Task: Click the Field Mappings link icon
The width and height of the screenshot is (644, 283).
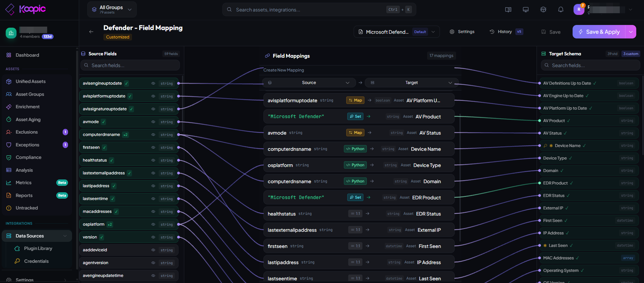Action: (267, 56)
